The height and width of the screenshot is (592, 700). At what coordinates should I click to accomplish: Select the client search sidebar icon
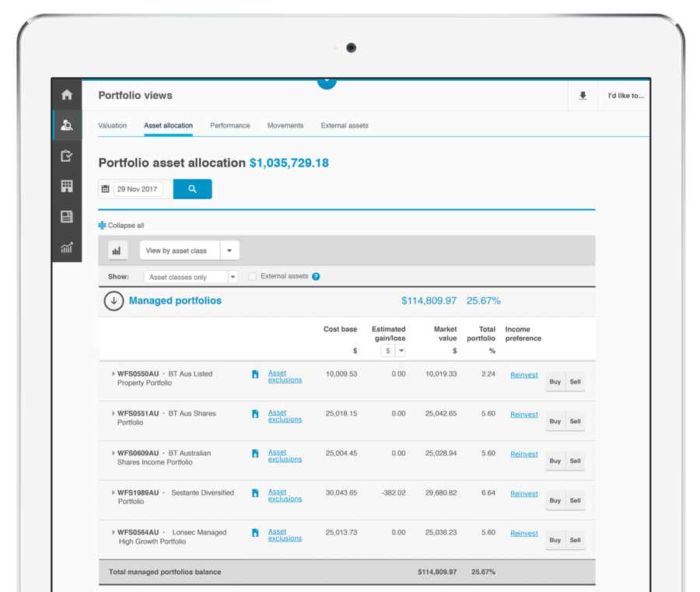pos(67,124)
